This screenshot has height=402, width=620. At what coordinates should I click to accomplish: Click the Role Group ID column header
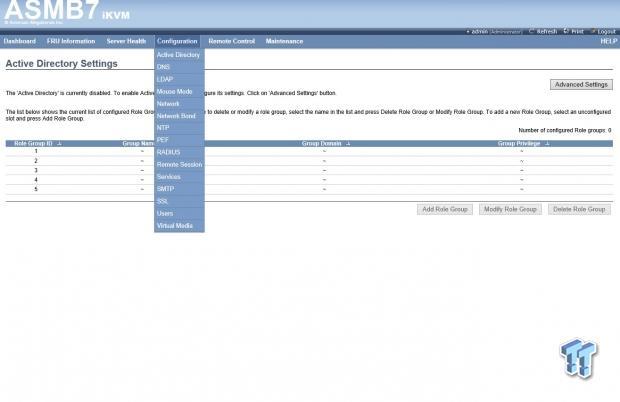(33, 143)
